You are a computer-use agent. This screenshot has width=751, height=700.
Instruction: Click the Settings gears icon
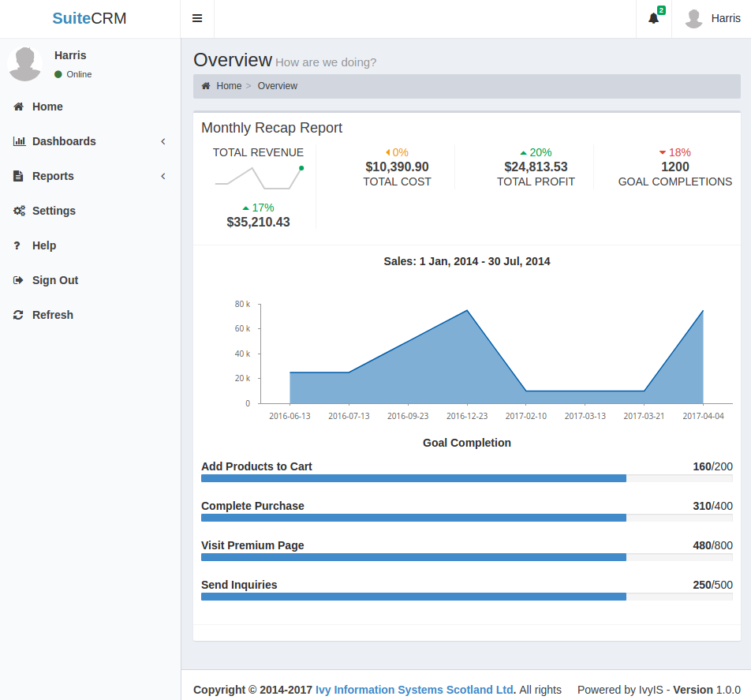[x=19, y=211]
